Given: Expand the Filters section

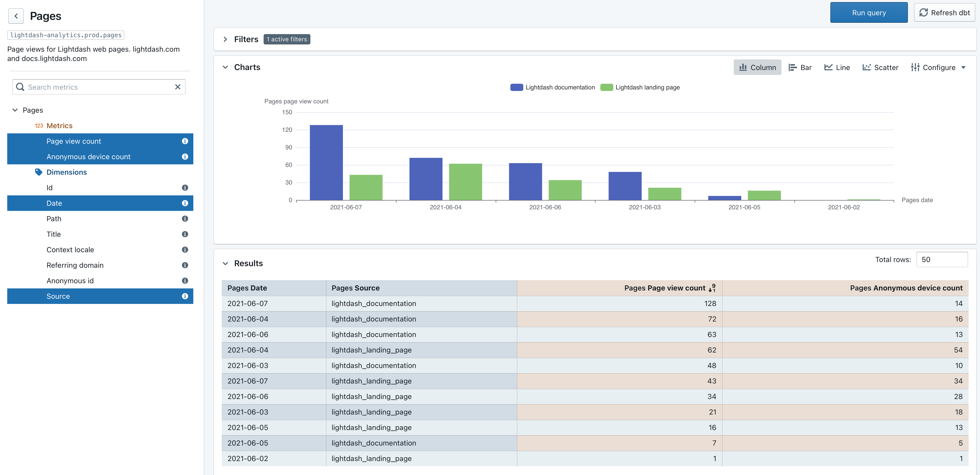Looking at the screenshot, I should pyautogui.click(x=225, y=39).
